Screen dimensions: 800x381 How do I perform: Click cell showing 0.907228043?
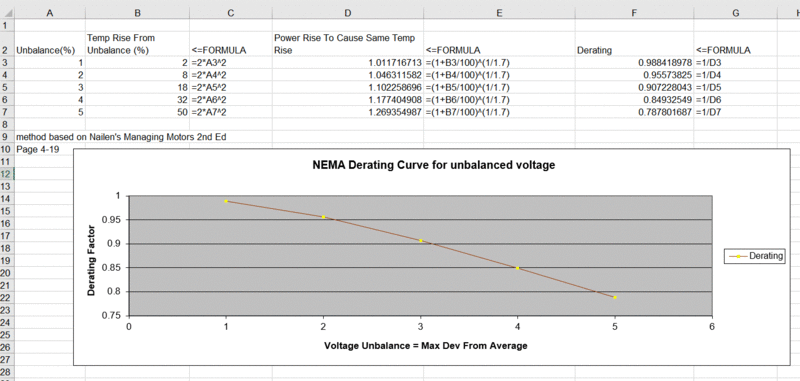[x=634, y=87]
